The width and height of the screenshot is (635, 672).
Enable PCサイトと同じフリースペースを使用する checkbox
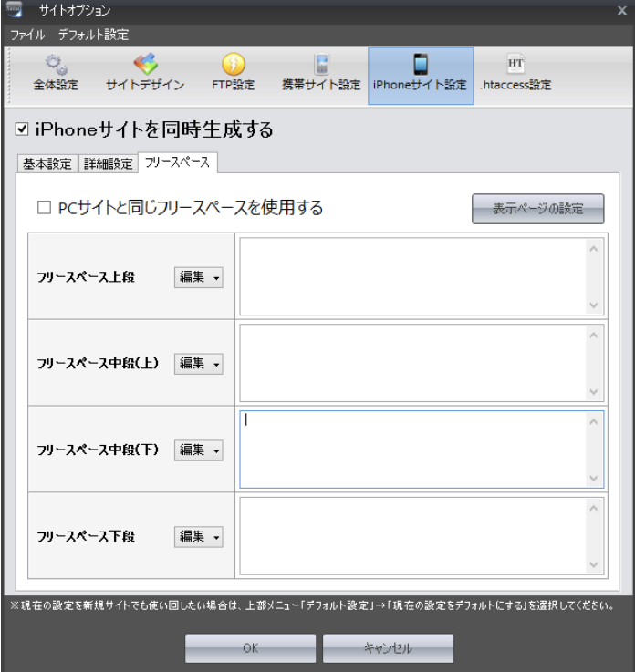point(44,209)
